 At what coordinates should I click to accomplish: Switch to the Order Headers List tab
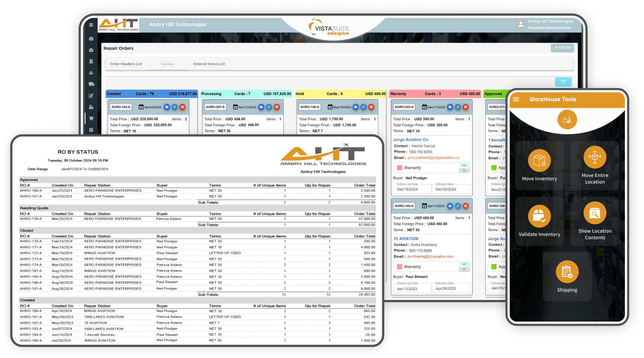tap(126, 64)
